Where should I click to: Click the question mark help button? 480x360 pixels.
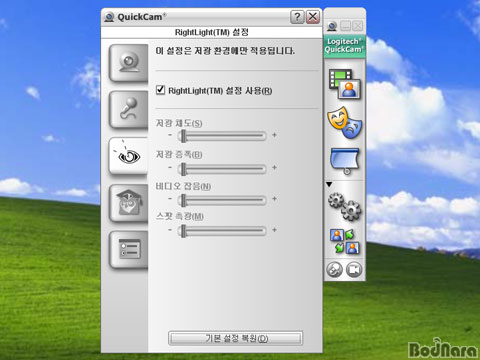click(x=297, y=17)
